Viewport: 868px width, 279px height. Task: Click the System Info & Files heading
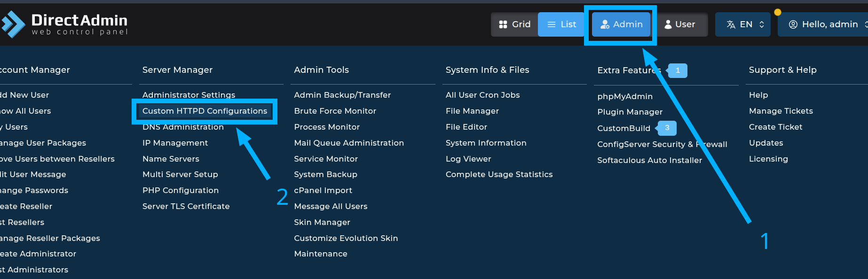pos(487,70)
